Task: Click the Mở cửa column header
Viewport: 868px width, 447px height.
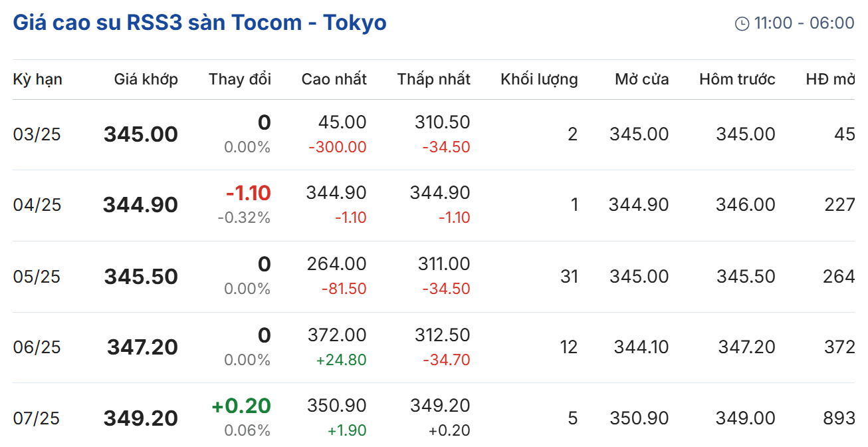Action: coord(641,80)
